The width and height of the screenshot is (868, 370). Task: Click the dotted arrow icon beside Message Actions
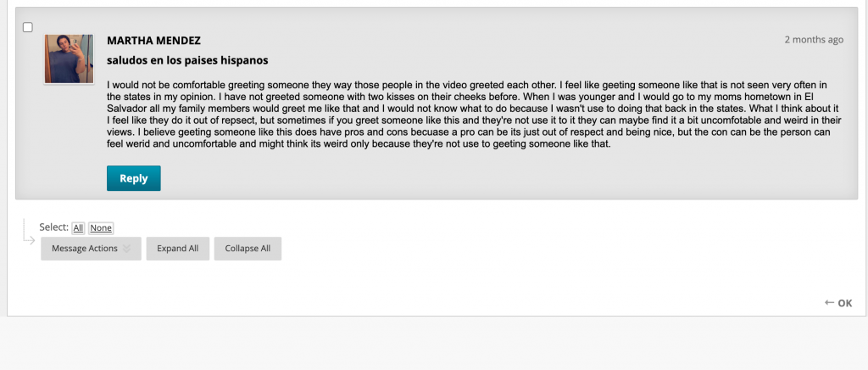point(29,232)
